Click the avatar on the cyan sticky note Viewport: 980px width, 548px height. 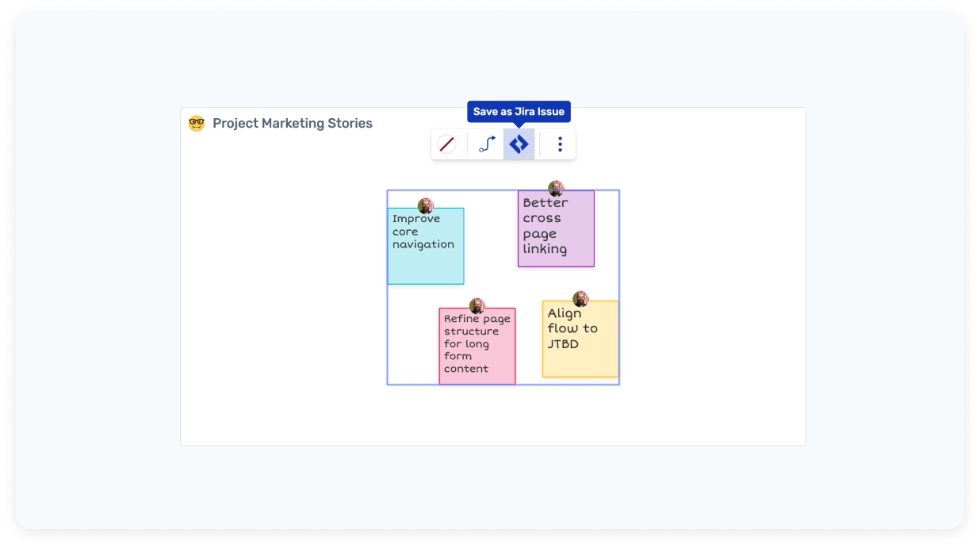[426, 206]
